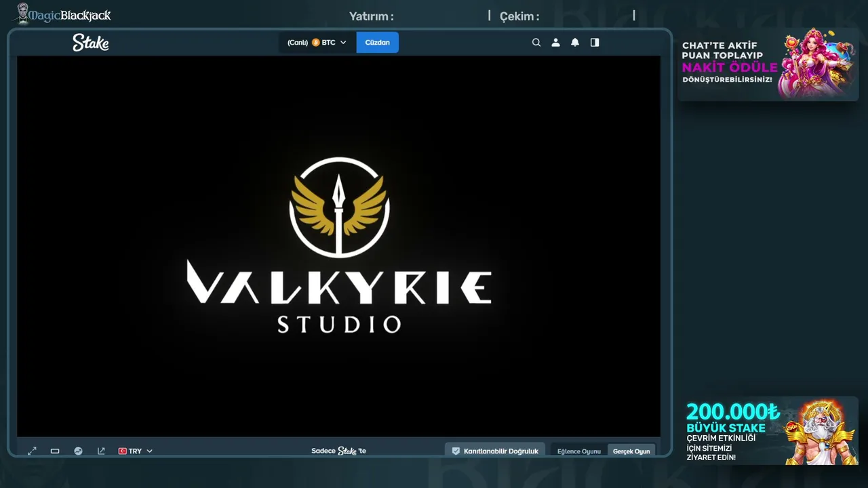Image resolution: width=868 pixels, height=488 pixels.
Task: Click the MagicBlackjack logo
Action: 63,14
